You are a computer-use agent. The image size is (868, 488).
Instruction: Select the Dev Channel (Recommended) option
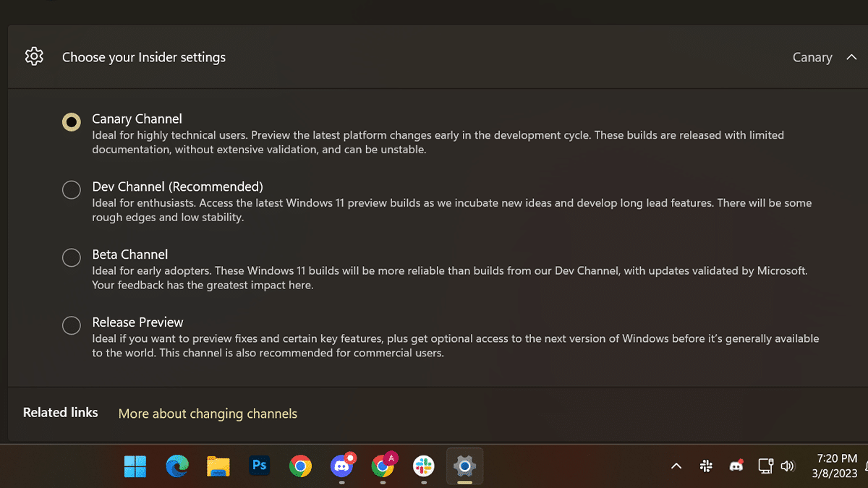[x=71, y=190]
